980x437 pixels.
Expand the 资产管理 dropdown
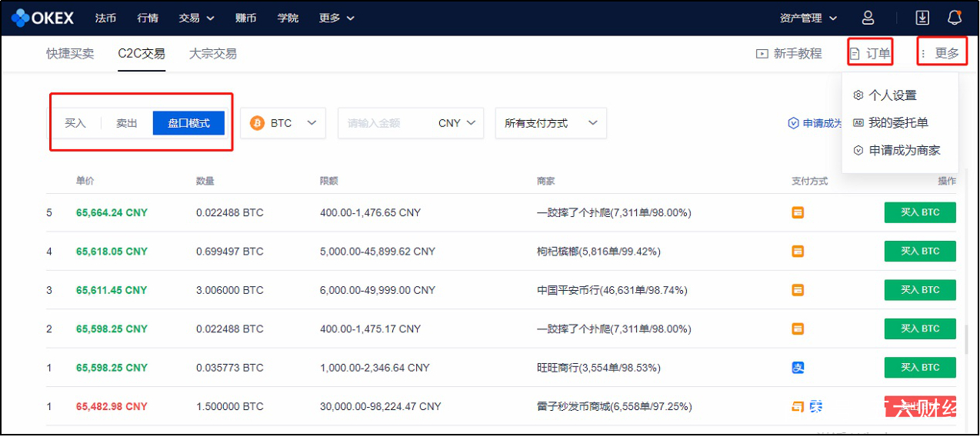[x=808, y=18]
